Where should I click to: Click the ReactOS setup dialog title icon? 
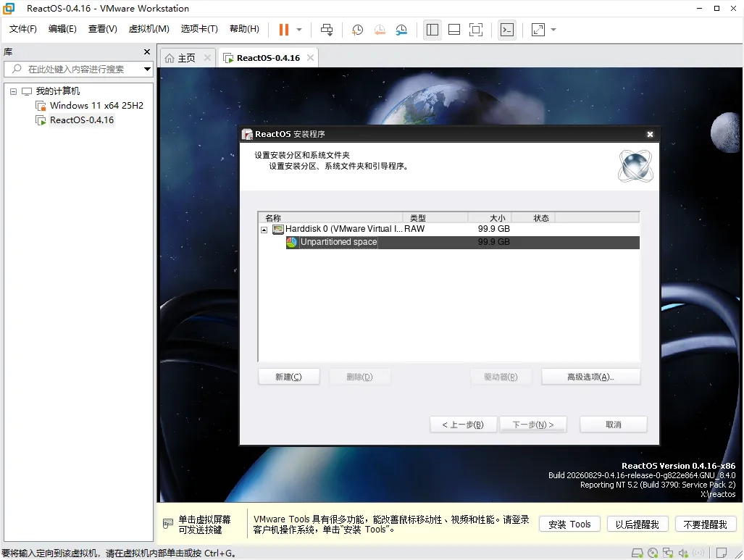(x=247, y=134)
